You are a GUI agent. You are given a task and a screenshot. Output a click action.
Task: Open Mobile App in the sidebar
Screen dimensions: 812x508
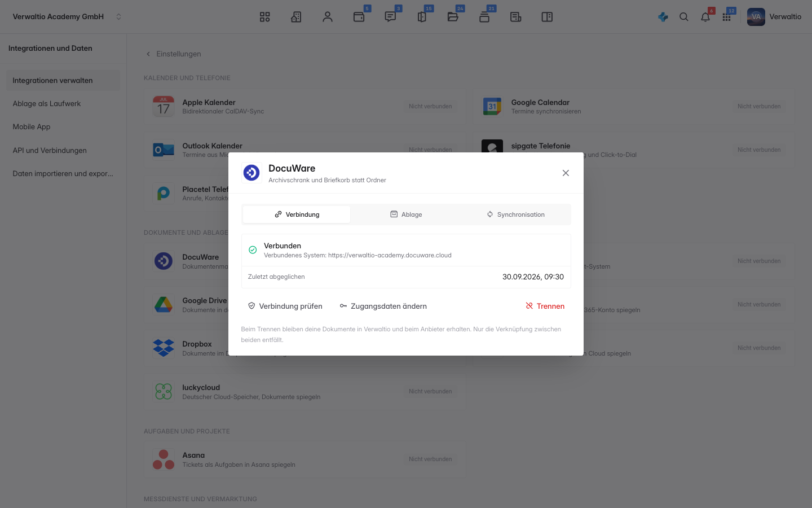[63, 127]
